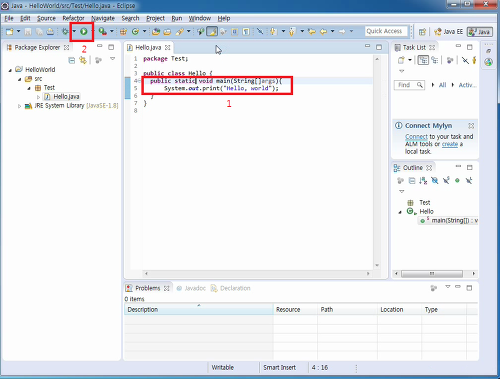Expand the Hello.java tree node
This screenshot has width=500, height=379.
point(38,97)
